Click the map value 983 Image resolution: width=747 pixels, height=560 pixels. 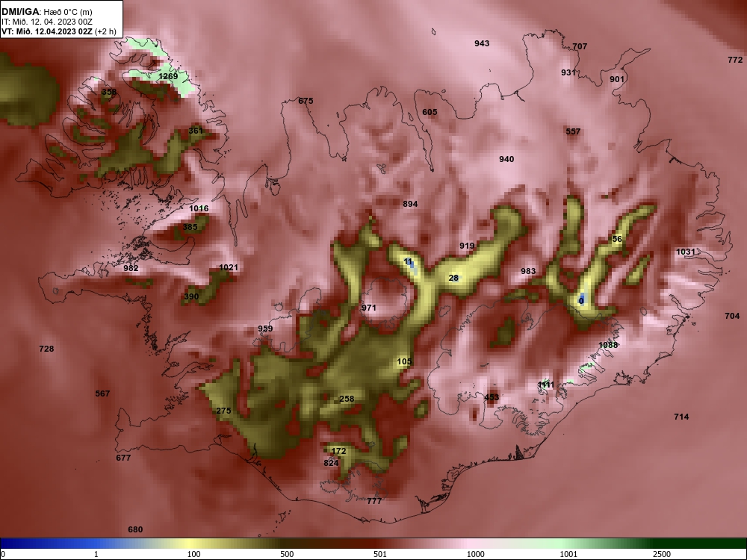(528, 272)
